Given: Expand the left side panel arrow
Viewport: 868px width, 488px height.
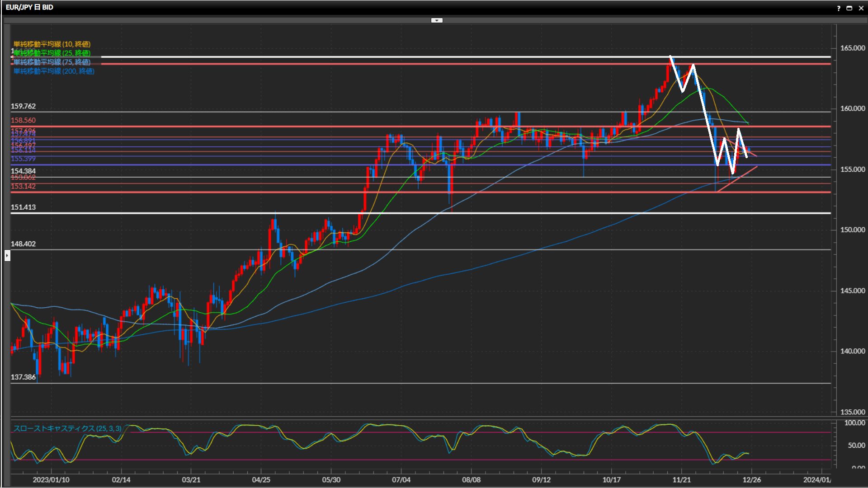Looking at the screenshot, I should [7, 256].
